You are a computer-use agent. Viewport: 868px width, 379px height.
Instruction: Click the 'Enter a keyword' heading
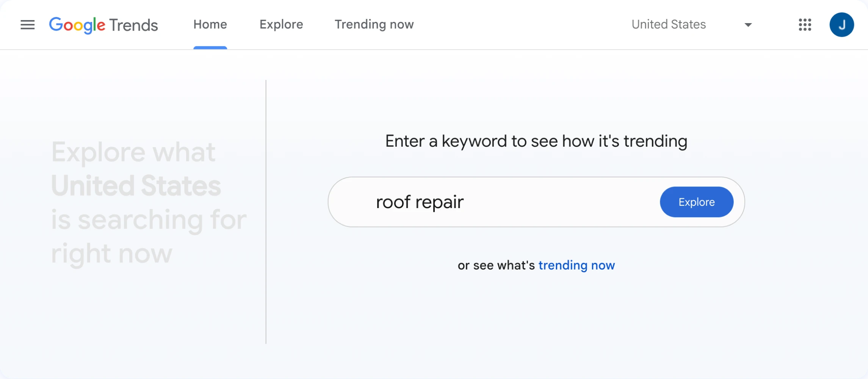point(536,141)
